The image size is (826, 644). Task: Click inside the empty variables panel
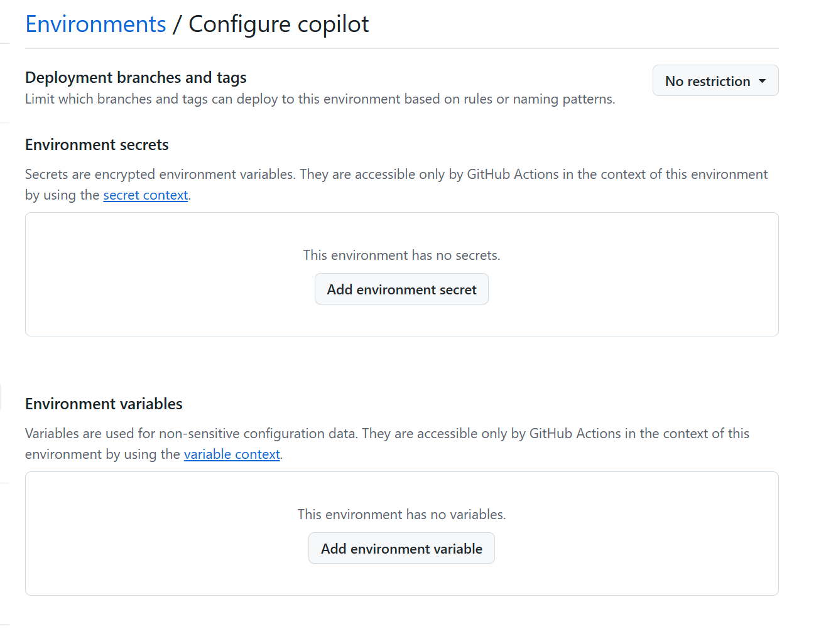click(401, 581)
